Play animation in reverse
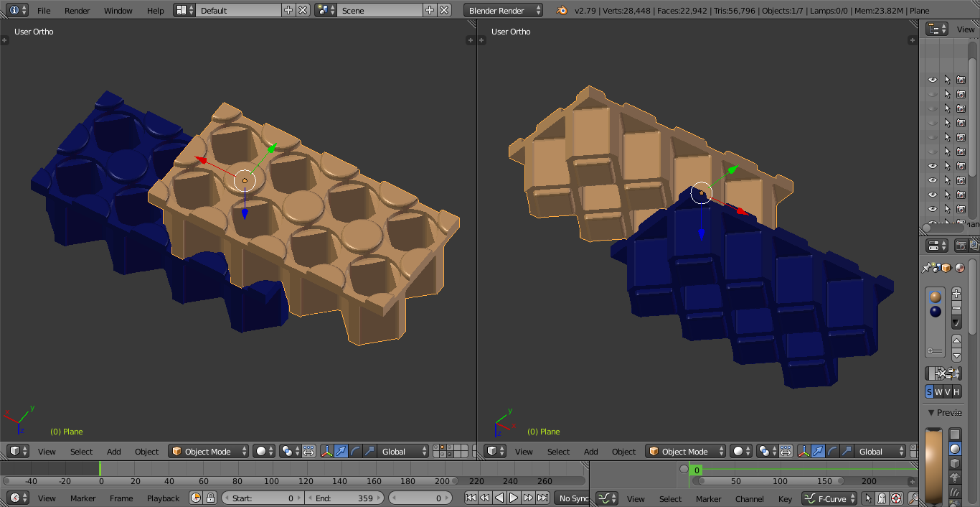 tap(499, 498)
